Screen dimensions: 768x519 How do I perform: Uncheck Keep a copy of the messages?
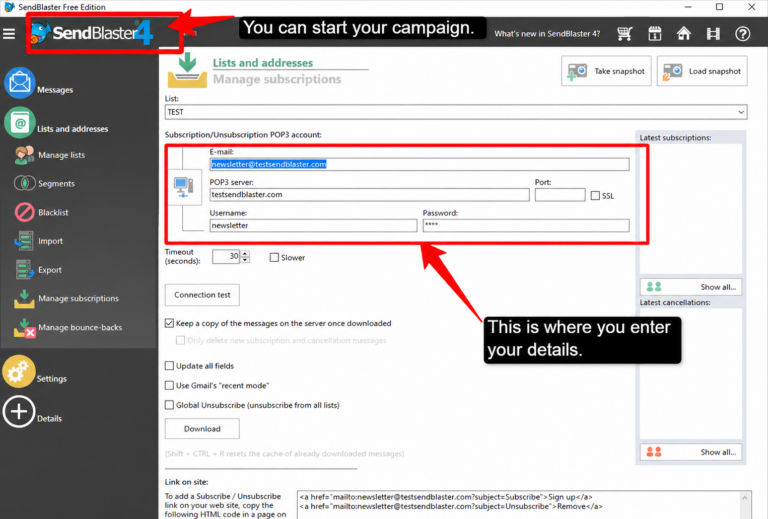(169, 323)
